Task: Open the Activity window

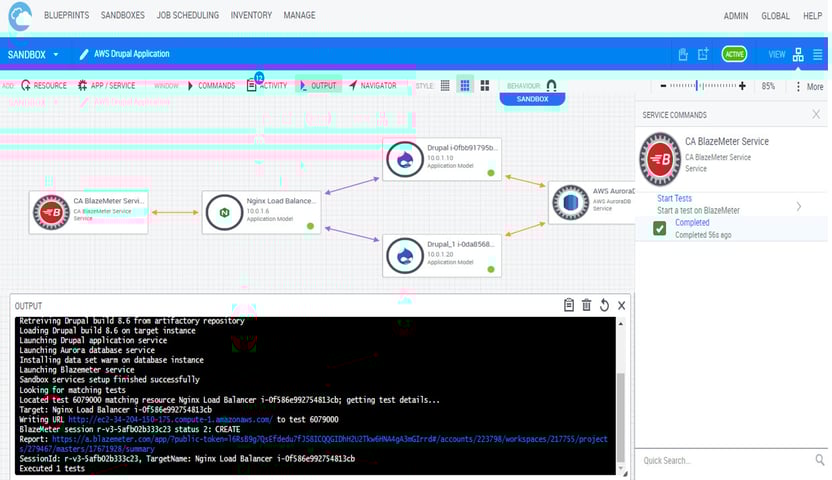Action: pyautogui.click(x=267, y=85)
